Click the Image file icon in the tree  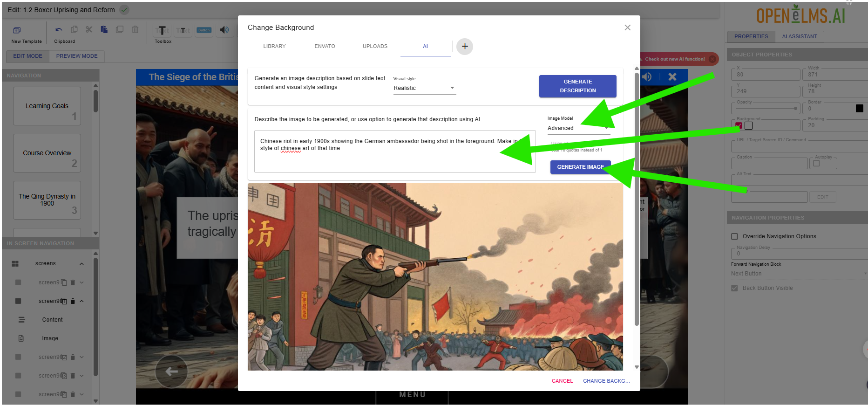click(21, 338)
